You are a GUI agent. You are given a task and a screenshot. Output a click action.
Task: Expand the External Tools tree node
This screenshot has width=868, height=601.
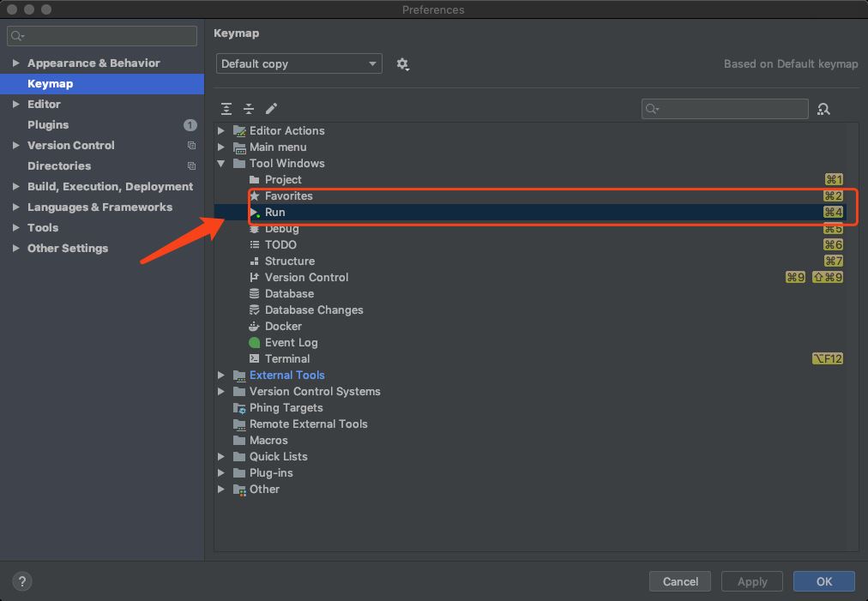[221, 376]
